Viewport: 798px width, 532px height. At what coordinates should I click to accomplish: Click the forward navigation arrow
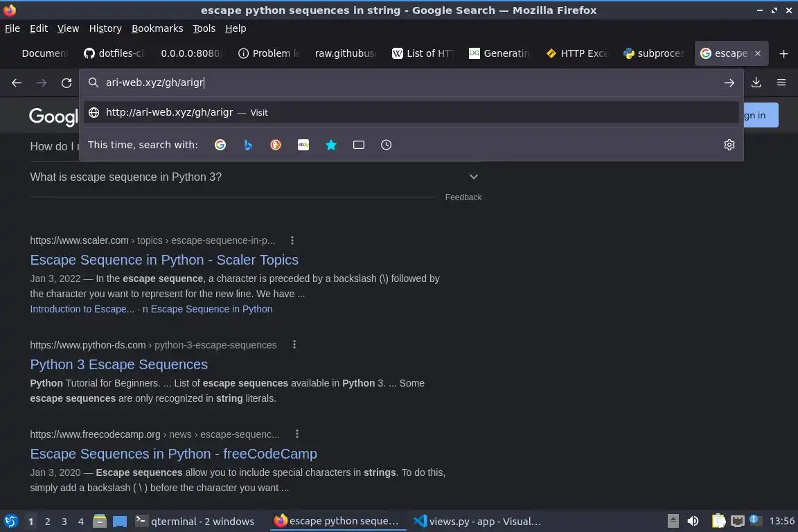42,82
